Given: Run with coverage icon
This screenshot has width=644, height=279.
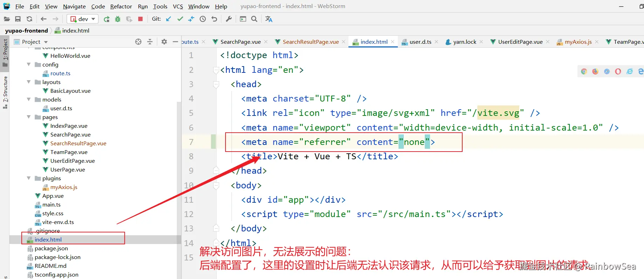Looking at the screenshot, I should 129,19.
